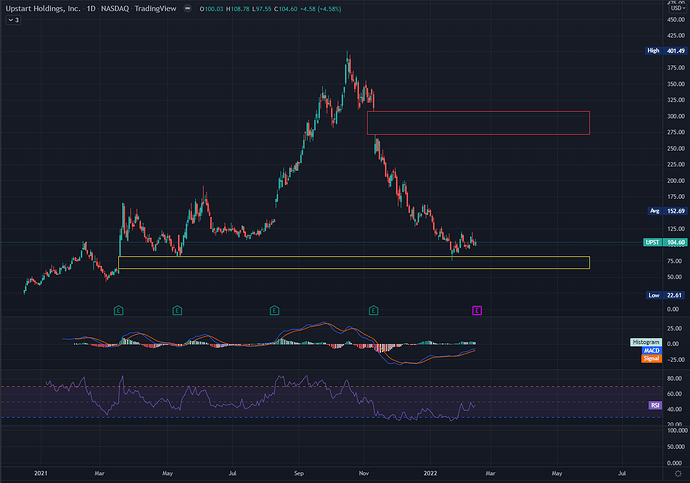Click 100.000 on the bottom pane scale
The image size is (690, 483).
pos(677,430)
